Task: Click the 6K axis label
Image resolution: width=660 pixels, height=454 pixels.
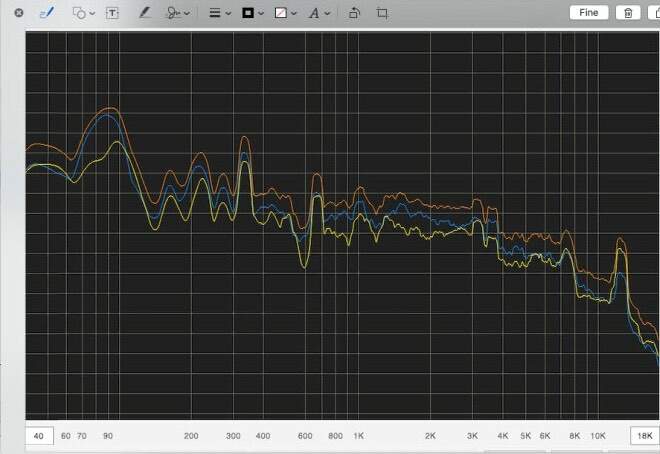Action: click(x=545, y=436)
